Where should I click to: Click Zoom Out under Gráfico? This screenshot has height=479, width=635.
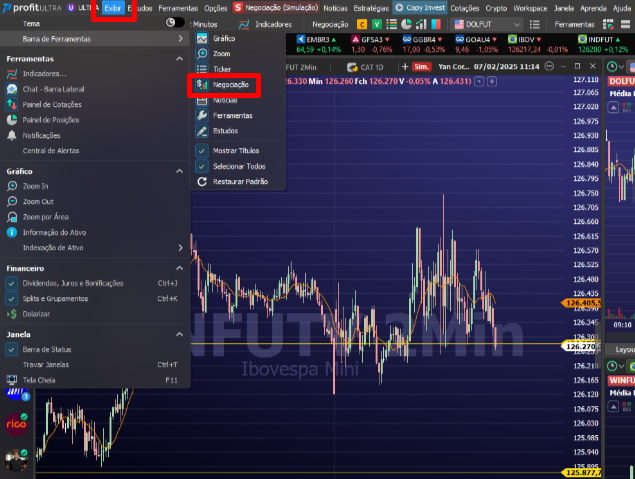click(38, 202)
